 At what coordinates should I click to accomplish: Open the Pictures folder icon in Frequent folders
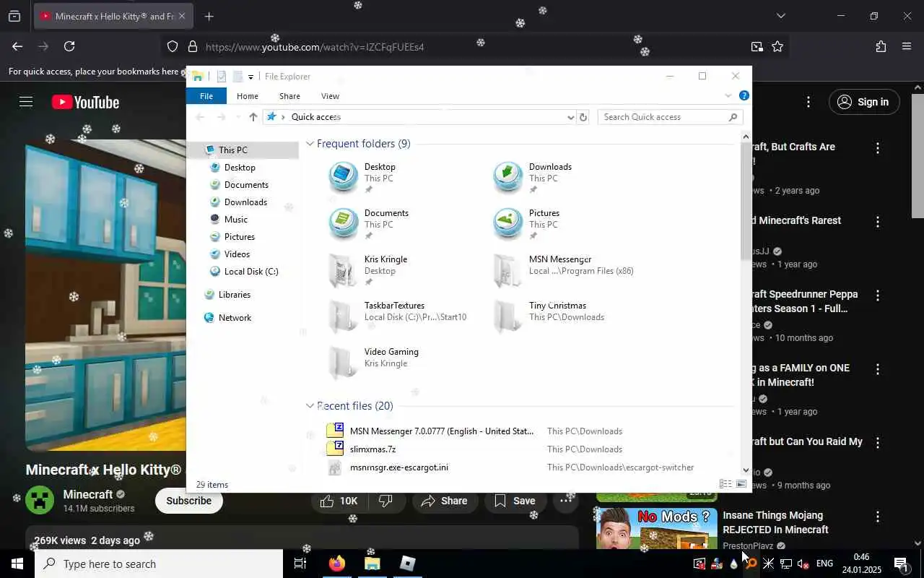508,223
